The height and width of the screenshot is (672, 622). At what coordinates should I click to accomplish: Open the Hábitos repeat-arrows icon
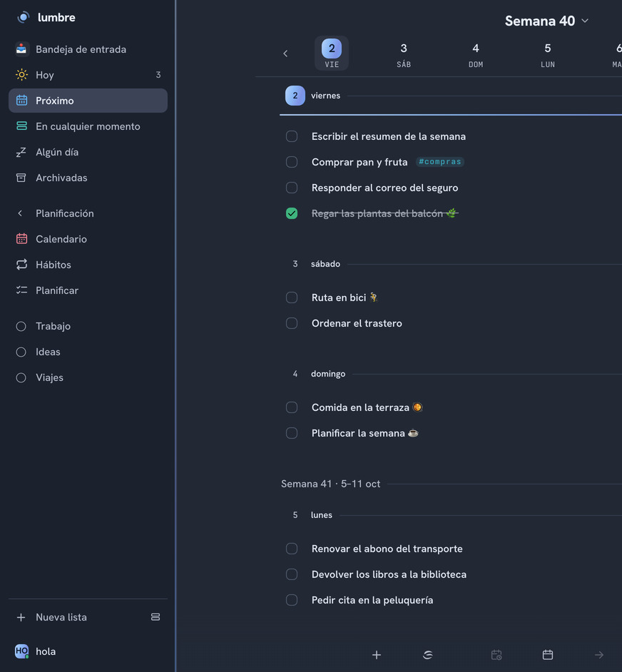21,265
